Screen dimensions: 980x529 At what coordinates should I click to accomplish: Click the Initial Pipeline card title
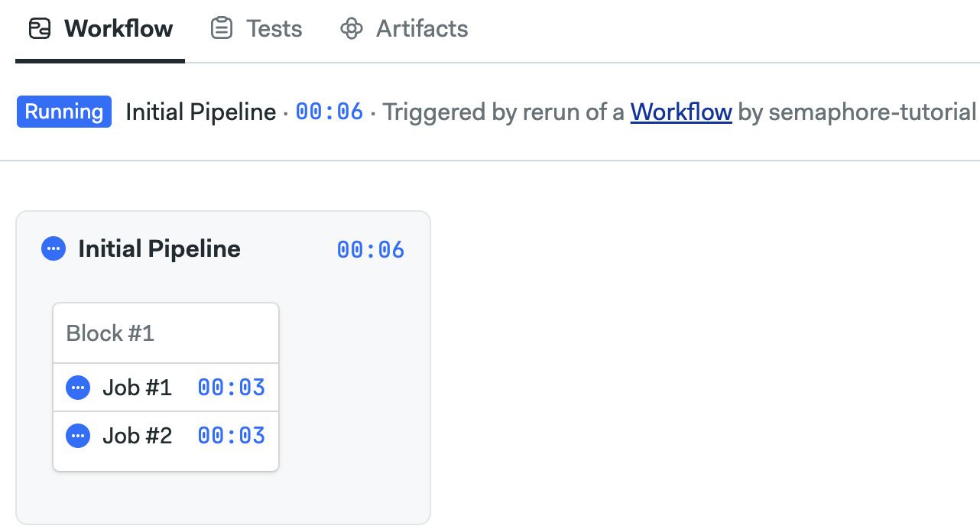[x=159, y=249]
